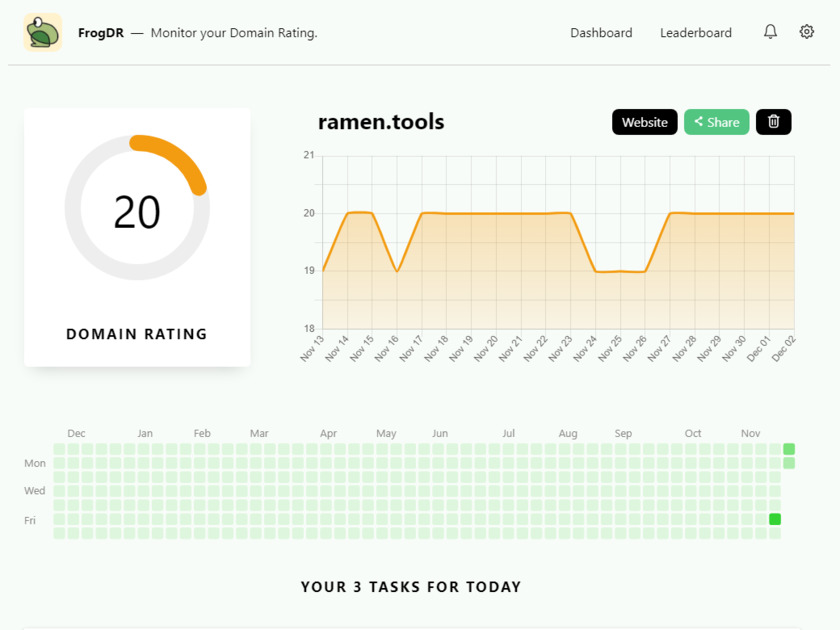Click the number 20 in the gauge
Image resolution: width=840 pixels, height=630 pixels.
point(137,212)
